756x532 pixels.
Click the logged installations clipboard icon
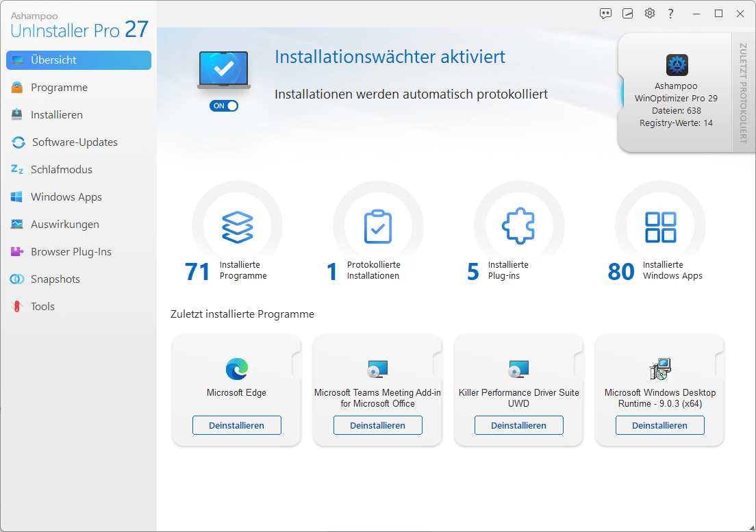tap(378, 227)
